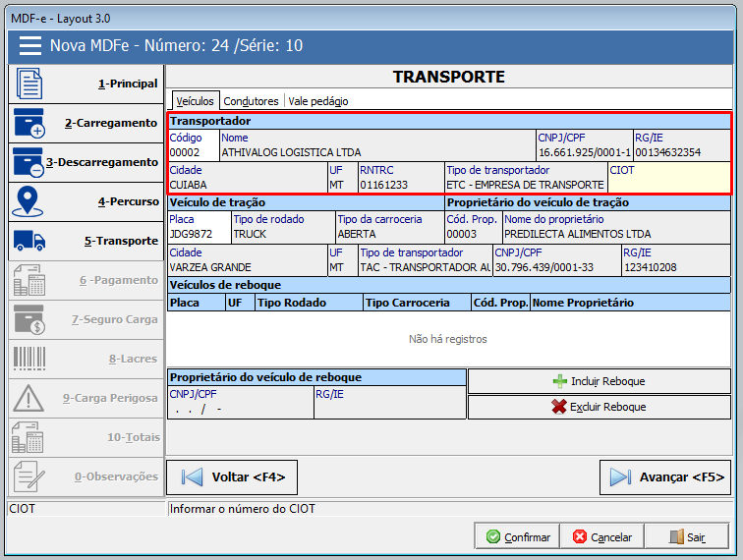Switch to the Vale pedágio tab
This screenshot has height=560, width=743.
click(x=318, y=101)
